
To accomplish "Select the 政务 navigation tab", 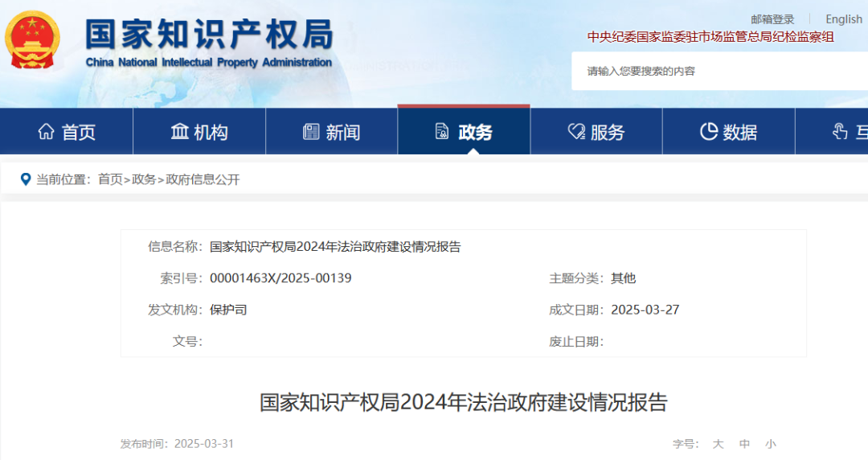I will 464,132.
